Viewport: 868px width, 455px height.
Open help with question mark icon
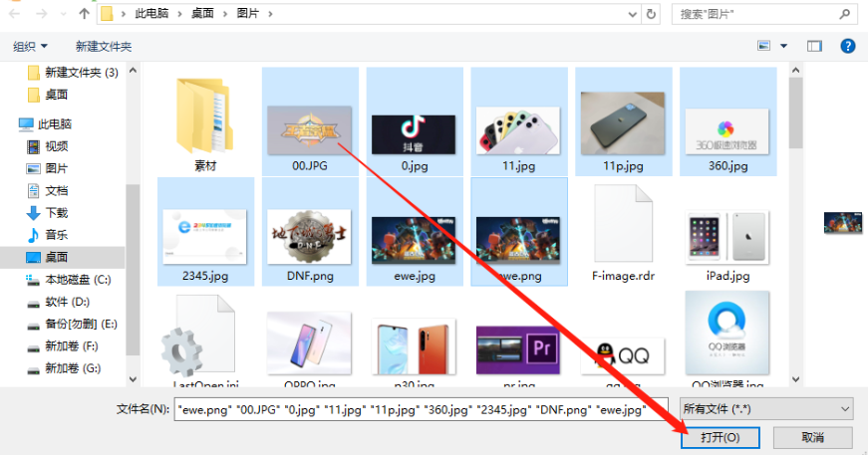click(847, 46)
